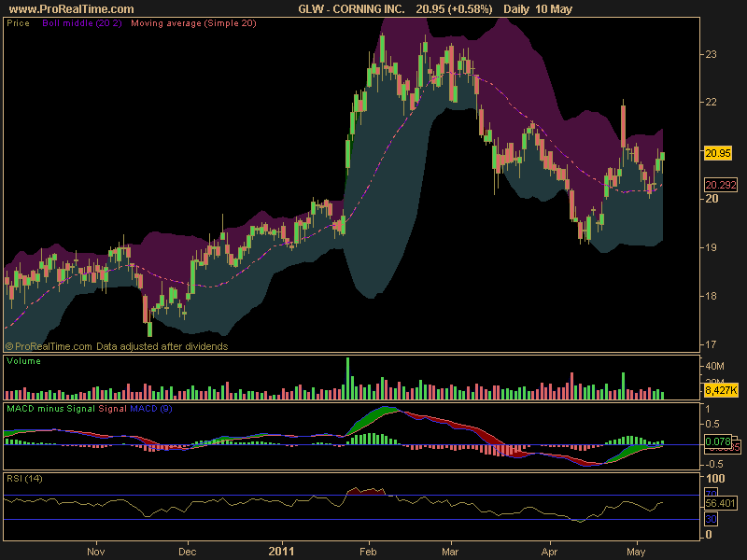
Task: Click the RSI 100 axis label
Action: pos(715,479)
